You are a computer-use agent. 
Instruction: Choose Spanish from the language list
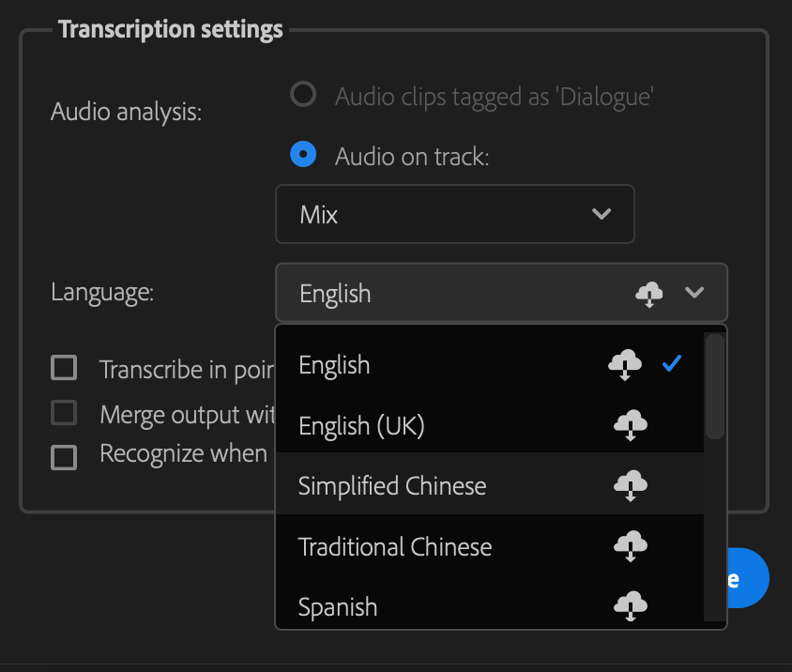338,607
